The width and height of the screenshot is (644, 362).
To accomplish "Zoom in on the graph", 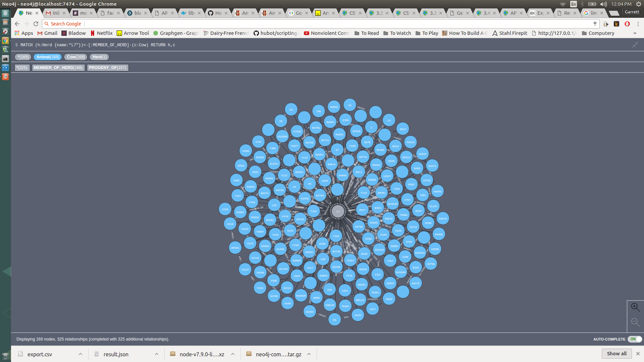I will (x=635, y=307).
